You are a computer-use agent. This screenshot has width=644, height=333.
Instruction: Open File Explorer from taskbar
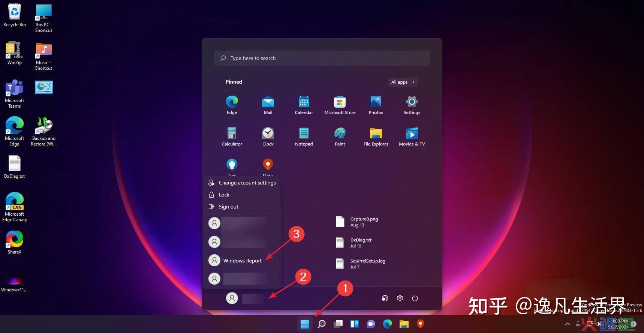point(404,324)
